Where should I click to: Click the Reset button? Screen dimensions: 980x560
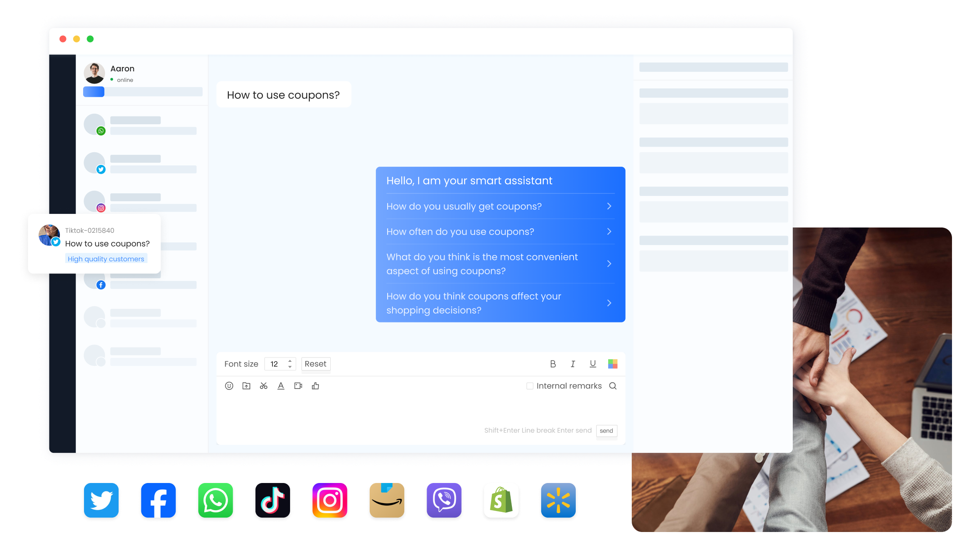pos(315,364)
